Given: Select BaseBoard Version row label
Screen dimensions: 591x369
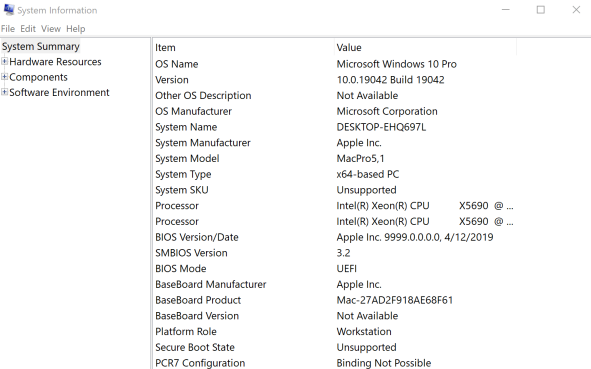Looking at the screenshot, I should point(197,316).
